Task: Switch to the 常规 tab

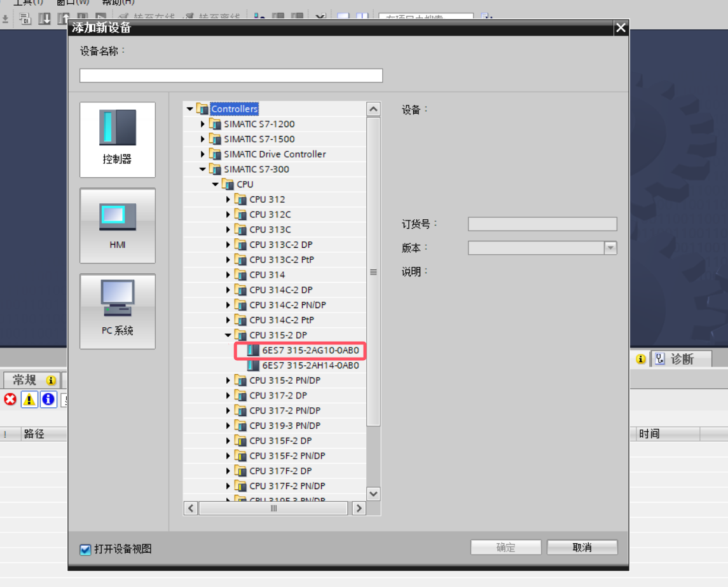Action: 32,380
